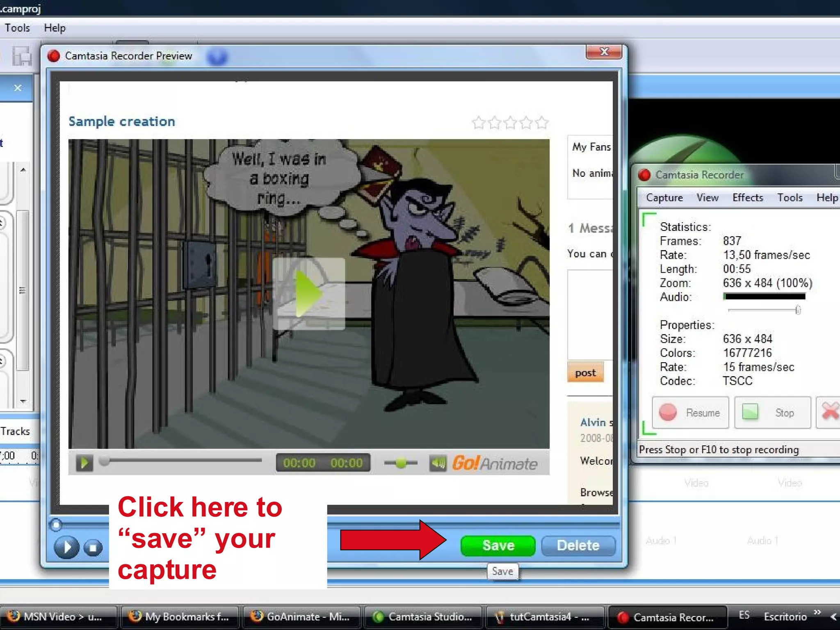
Task: Click the preview playback position slider handle
Action: 56,525
